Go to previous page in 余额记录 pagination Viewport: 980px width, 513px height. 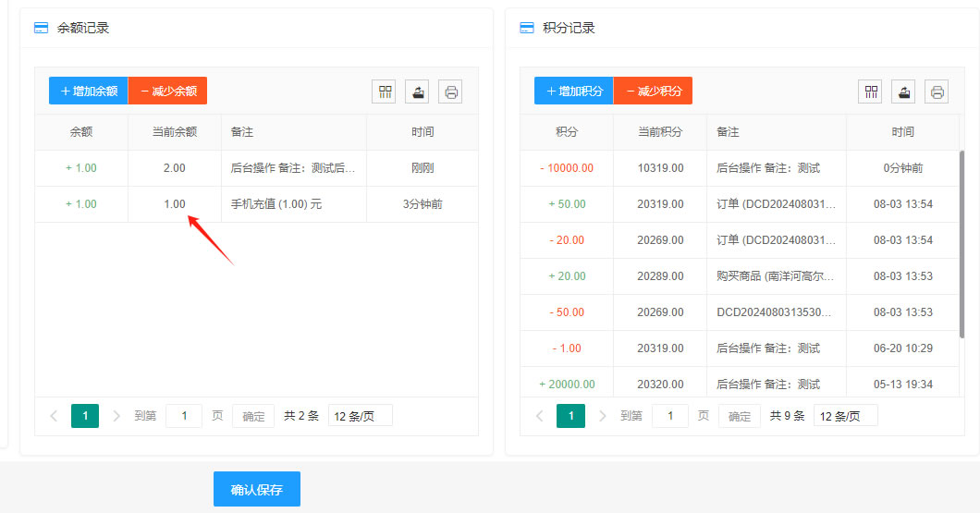click(x=54, y=416)
